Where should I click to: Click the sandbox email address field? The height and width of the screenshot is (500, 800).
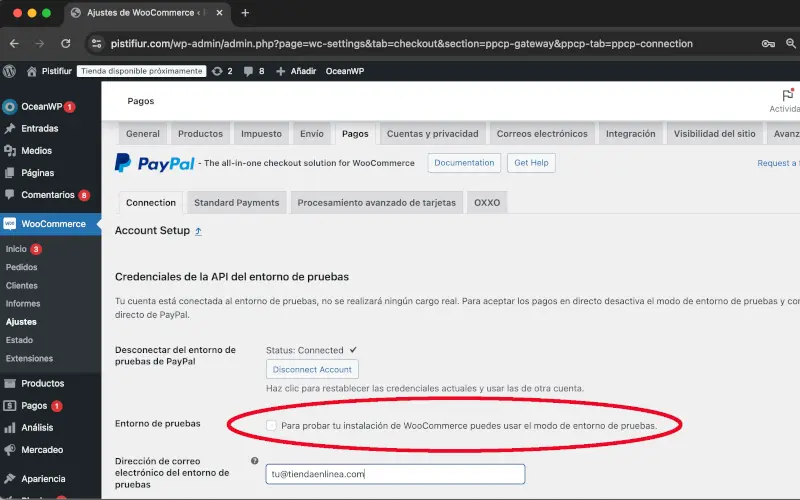(x=395, y=474)
